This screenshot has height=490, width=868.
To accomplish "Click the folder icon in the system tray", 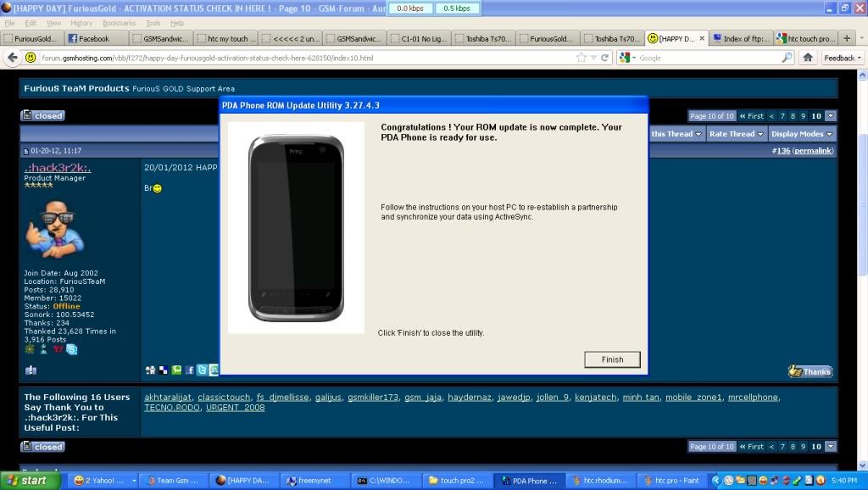I will point(740,481).
